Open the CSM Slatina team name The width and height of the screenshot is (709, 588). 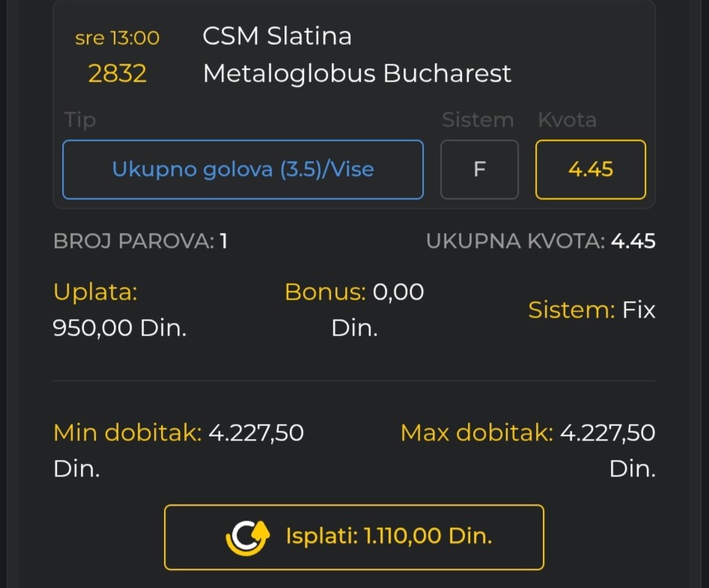coord(277,37)
